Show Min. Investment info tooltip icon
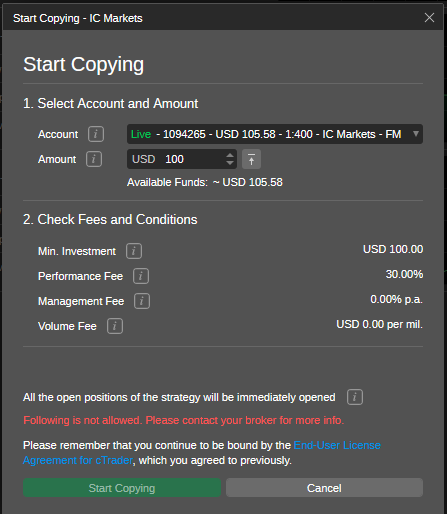447x514 pixels. click(x=134, y=251)
